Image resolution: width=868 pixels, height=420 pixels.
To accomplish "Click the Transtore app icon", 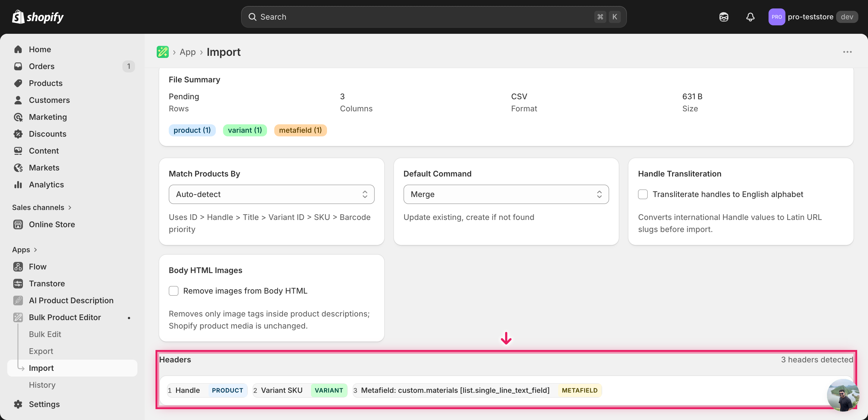I will (x=18, y=283).
